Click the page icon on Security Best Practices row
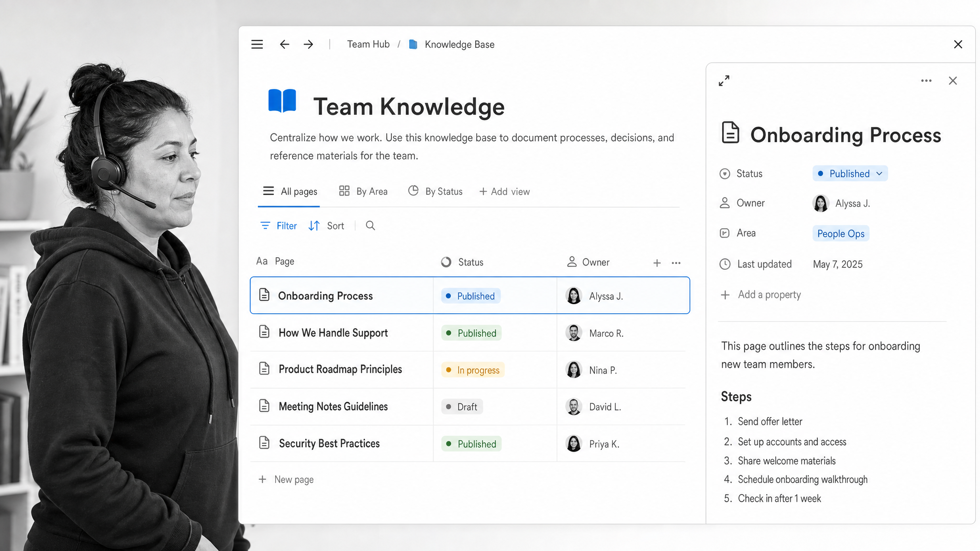This screenshot has width=980, height=551. (x=264, y=442)
